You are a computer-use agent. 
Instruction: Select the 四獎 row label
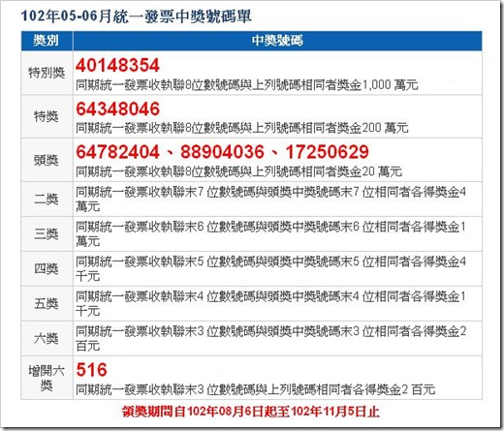[x=47, y=268]
